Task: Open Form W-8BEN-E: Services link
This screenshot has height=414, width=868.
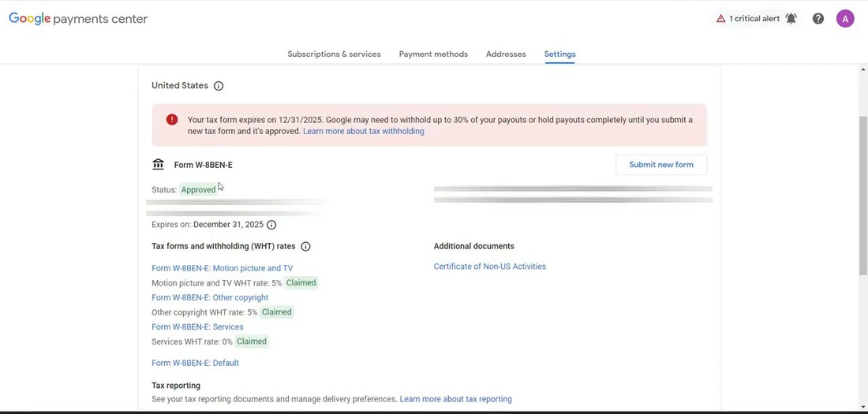Action: click(197, 326)
